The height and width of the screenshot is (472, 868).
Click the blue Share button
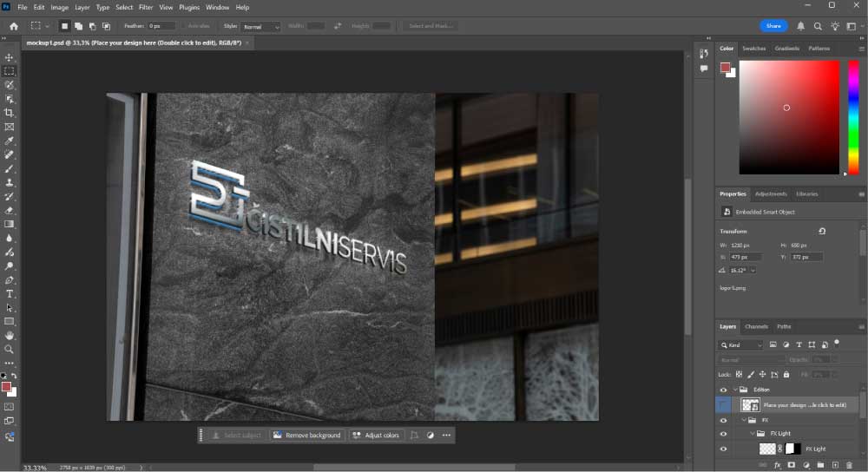[773, 26]
